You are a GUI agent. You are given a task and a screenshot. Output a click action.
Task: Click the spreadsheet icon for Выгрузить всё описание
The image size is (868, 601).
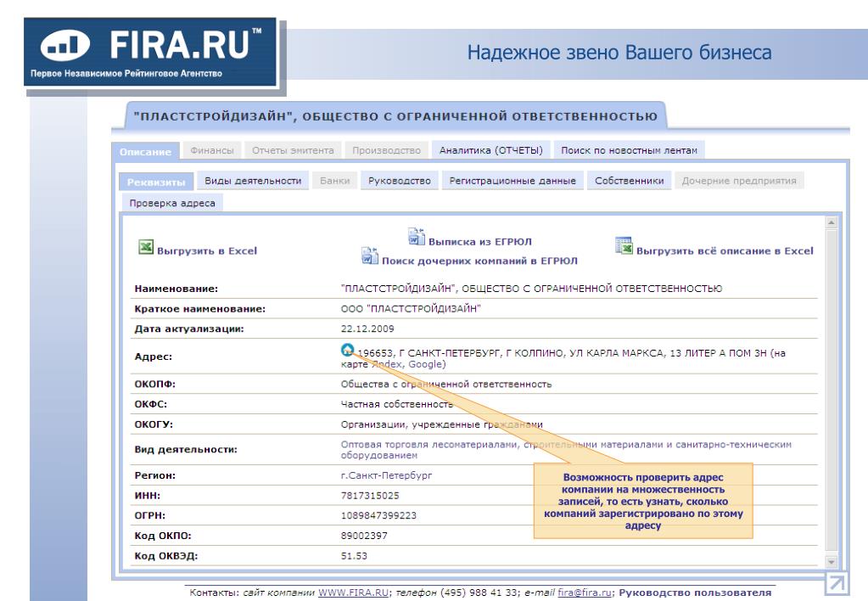coord(624,245)
